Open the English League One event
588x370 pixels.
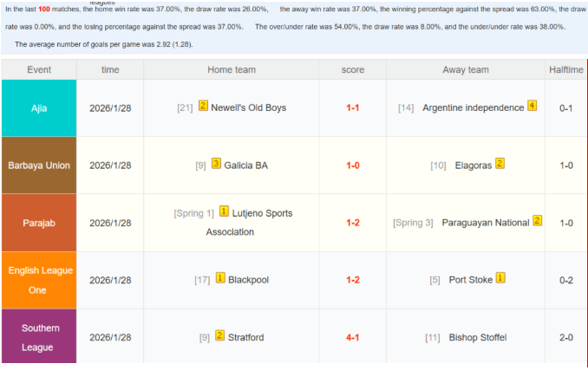[39, 280]
